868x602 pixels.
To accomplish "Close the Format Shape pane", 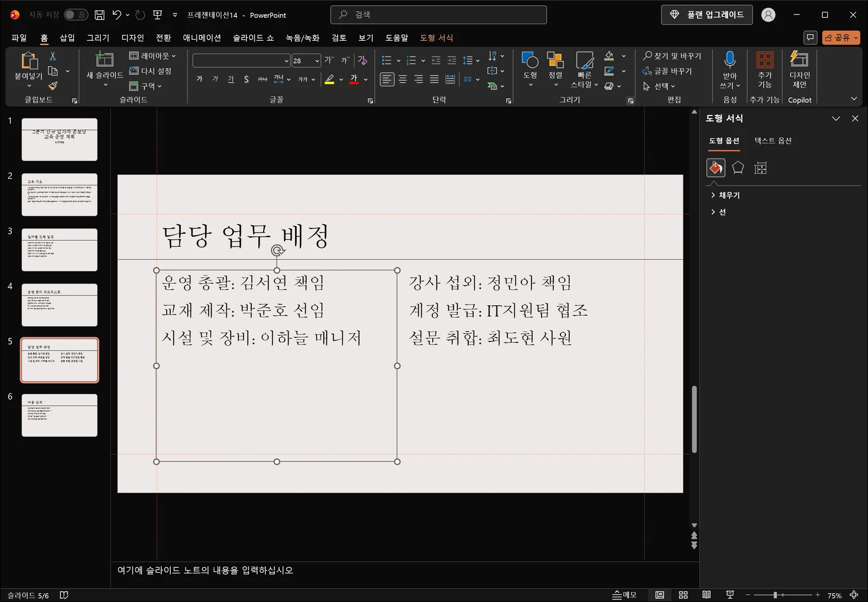I will point(855,118).
